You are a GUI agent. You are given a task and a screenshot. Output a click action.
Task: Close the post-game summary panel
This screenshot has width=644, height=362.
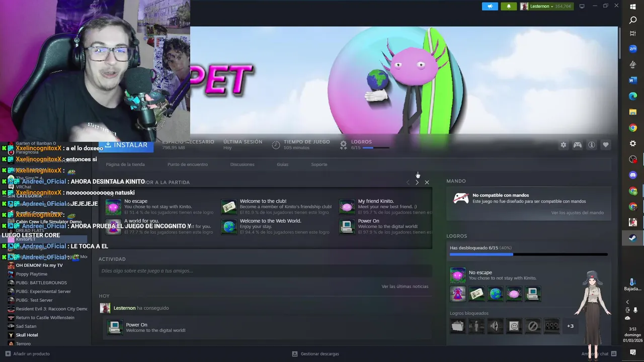pos(427,182)
